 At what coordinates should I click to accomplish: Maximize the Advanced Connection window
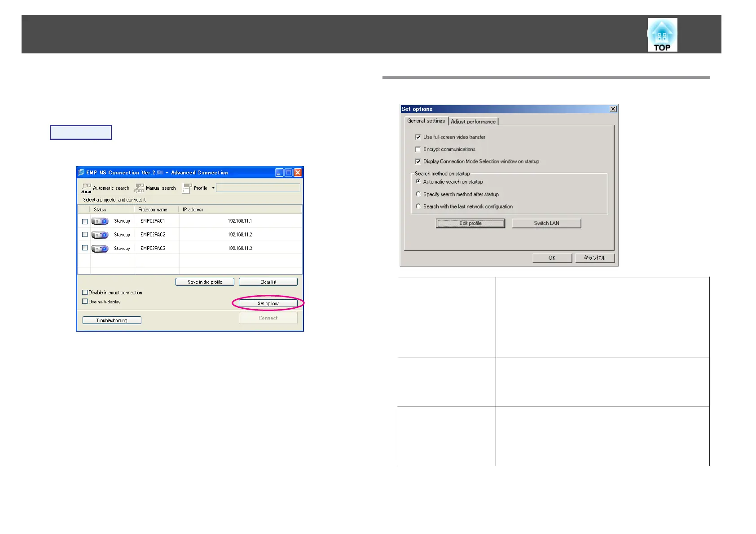coord(289,172)
